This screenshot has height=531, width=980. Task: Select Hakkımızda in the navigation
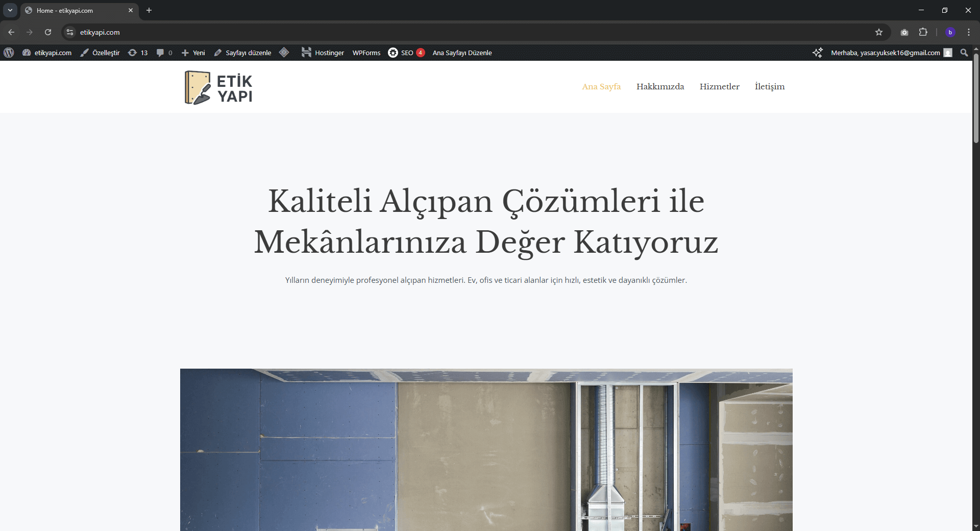click(660, 87)
